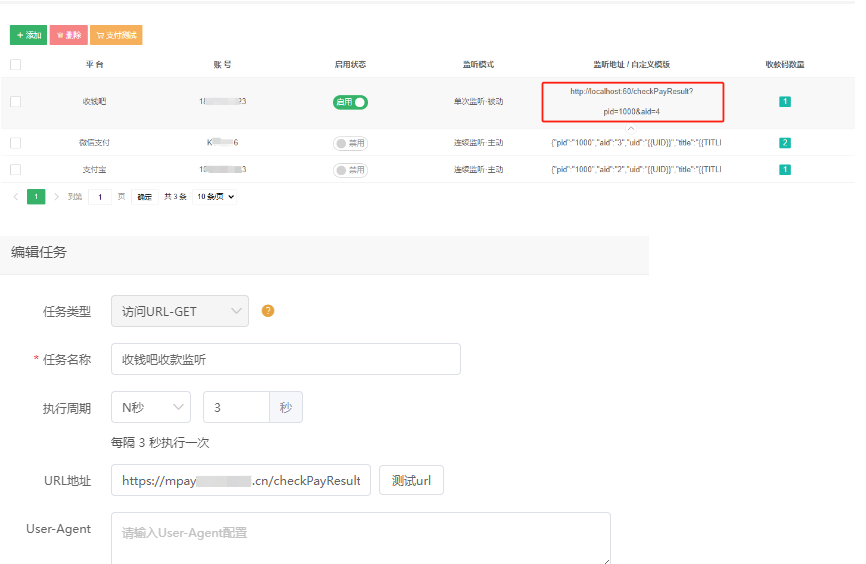Open the 执行周期 N秒 dropdown
The image size is (866, 564).
(151, 407)
